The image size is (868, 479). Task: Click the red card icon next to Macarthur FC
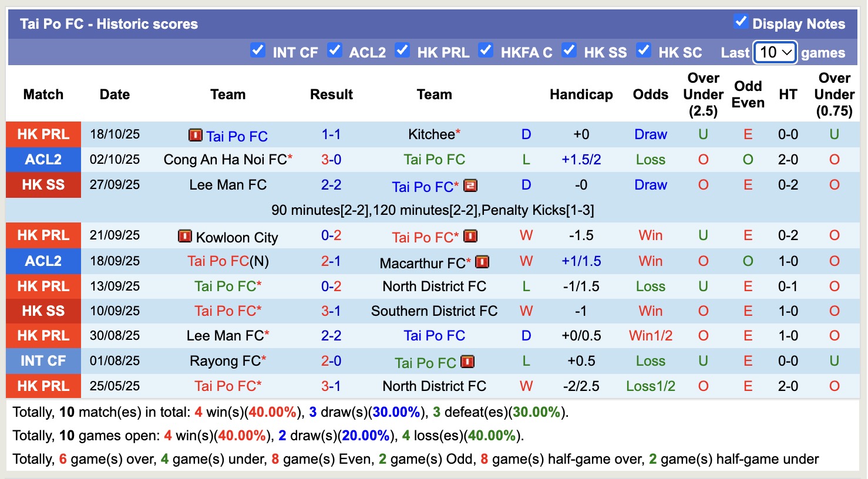[x=482, y=262]
